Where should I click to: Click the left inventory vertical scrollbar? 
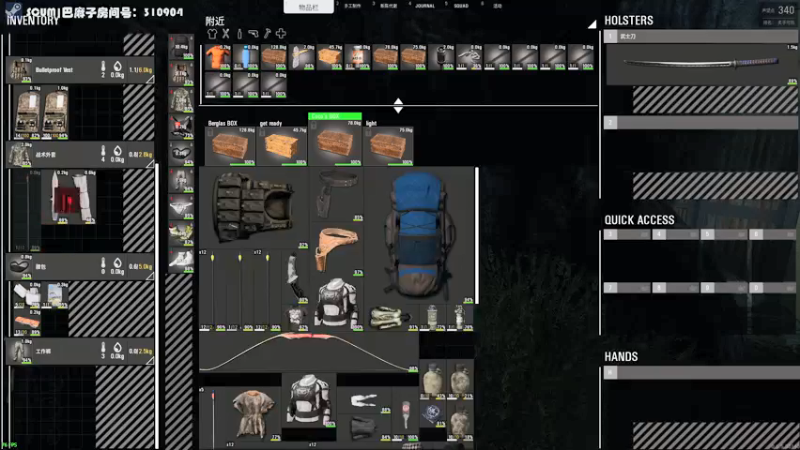pyautogui.click(x=157, y=306)
